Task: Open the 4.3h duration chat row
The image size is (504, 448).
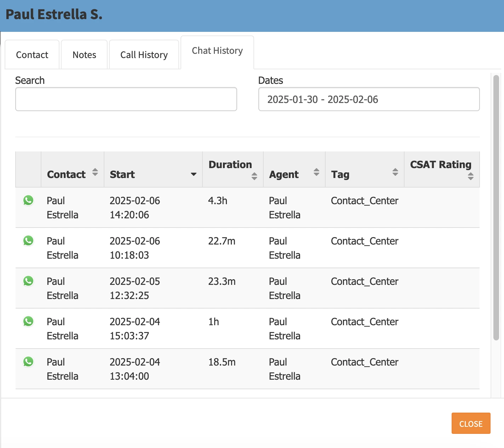Action: coord(218,201)
